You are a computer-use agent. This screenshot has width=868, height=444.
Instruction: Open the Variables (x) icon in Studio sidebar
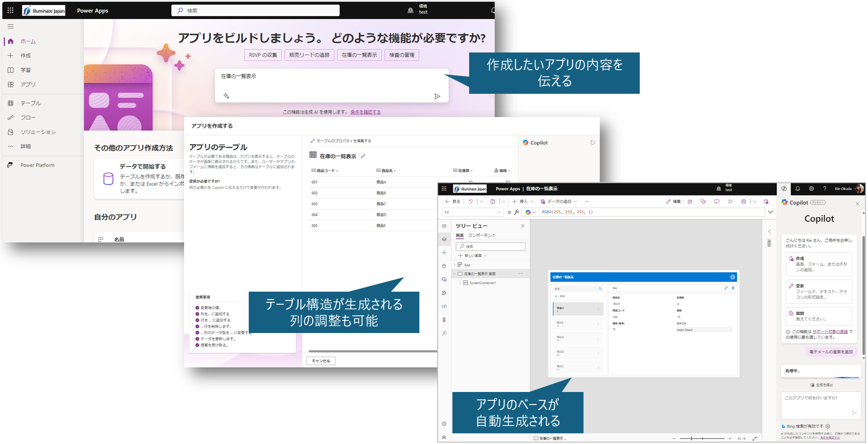[444, 307]
